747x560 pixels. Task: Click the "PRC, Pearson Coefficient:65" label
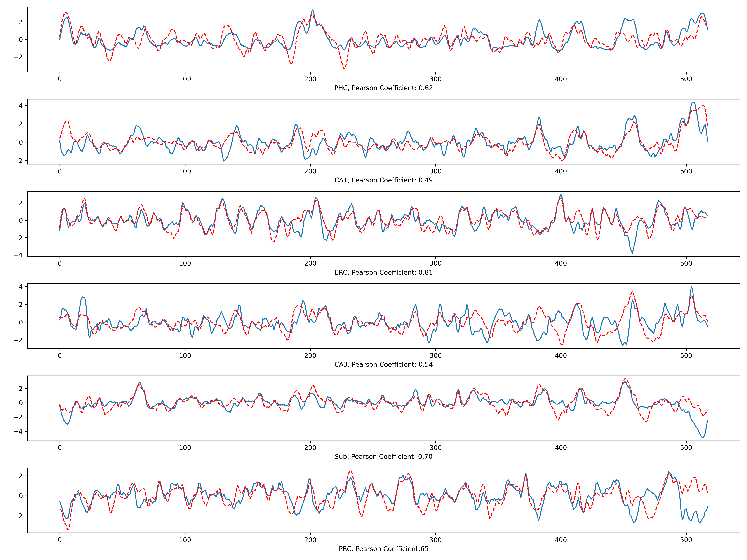point(383,549)
